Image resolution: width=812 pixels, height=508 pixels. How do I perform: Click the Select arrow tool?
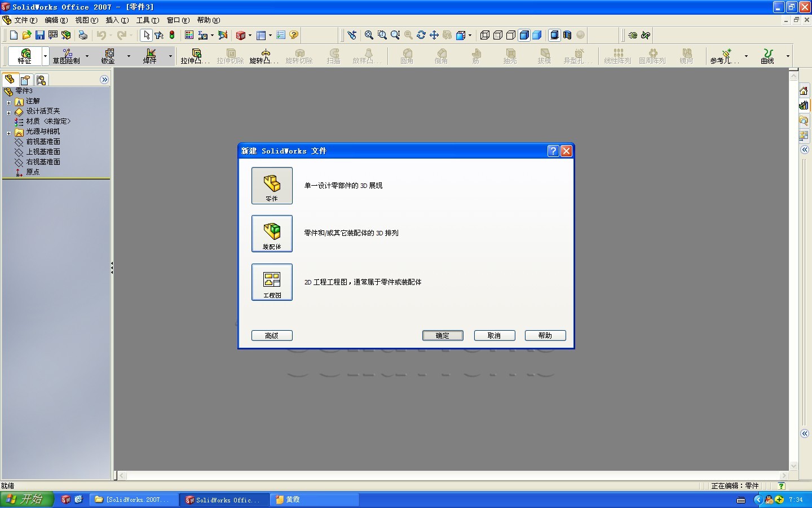tap(147, 35)
